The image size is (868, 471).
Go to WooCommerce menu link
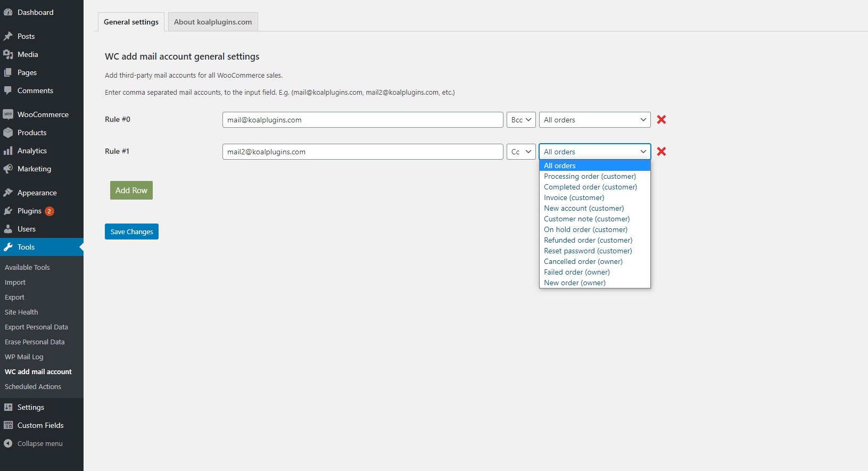coord(43,114)
